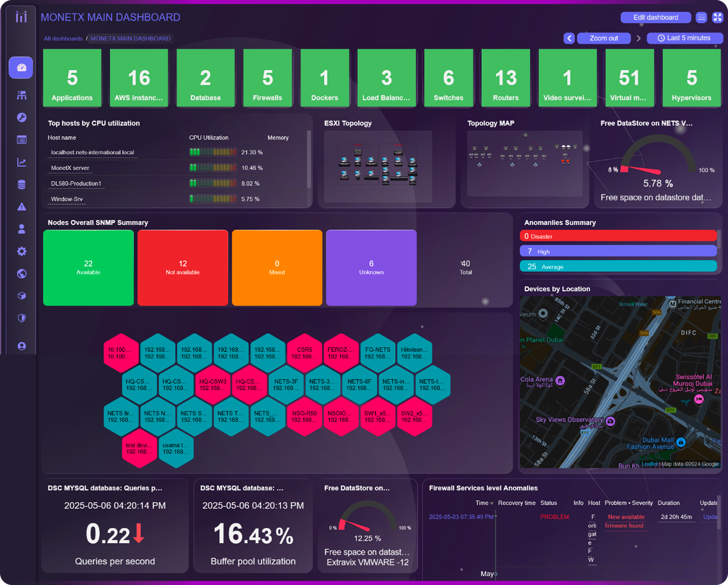Open the dashboard gauge sidebar icon

click(x=21, y=68)
